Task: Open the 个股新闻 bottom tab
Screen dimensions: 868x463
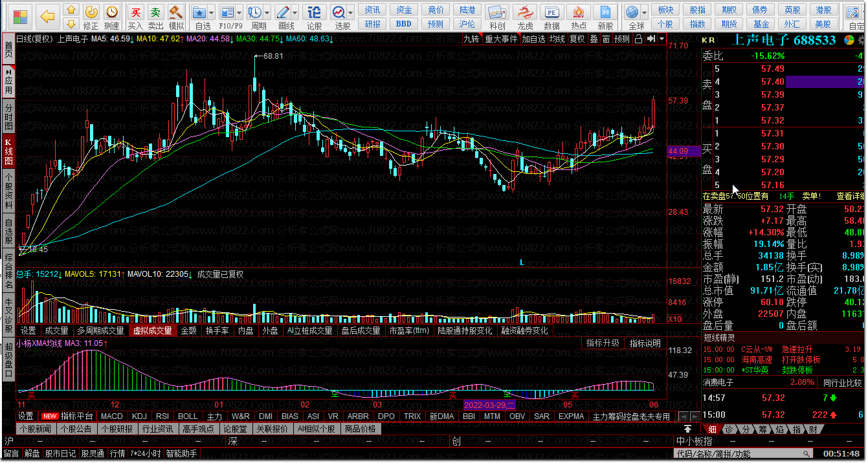Action: (35, 429)
